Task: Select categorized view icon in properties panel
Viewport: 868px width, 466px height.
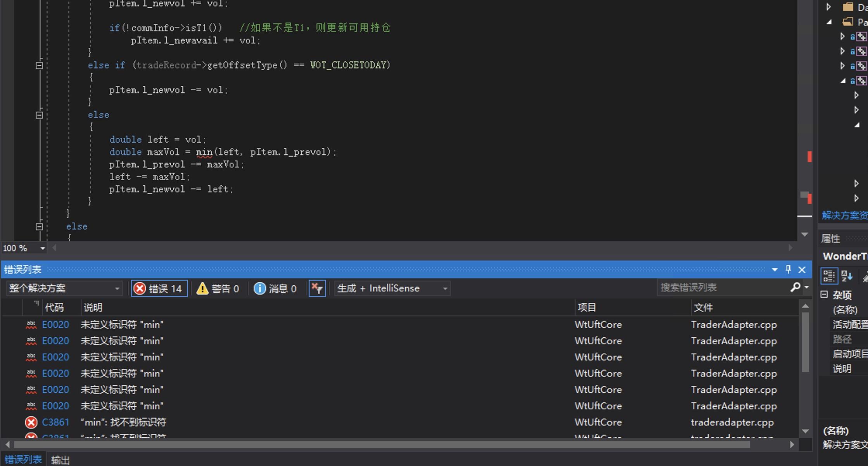Action: 829,276
